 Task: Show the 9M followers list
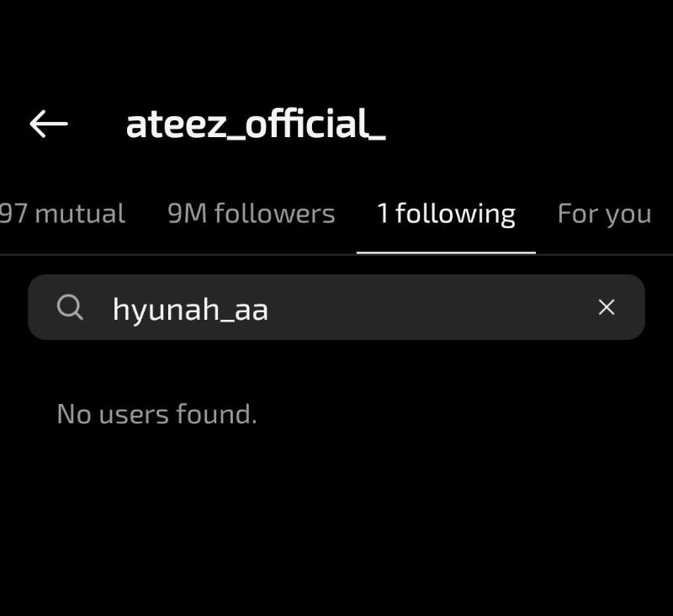[251, 214]
